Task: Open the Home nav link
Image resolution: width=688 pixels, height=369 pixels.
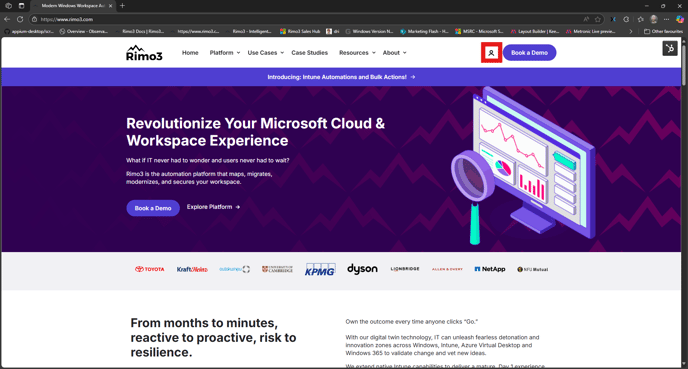Action: tap(190, 53)
